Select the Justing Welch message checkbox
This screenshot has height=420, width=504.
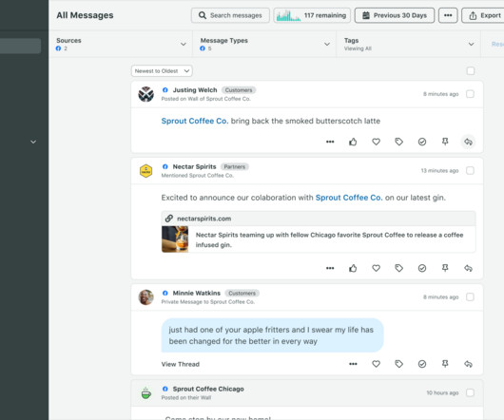coord(470,94)
